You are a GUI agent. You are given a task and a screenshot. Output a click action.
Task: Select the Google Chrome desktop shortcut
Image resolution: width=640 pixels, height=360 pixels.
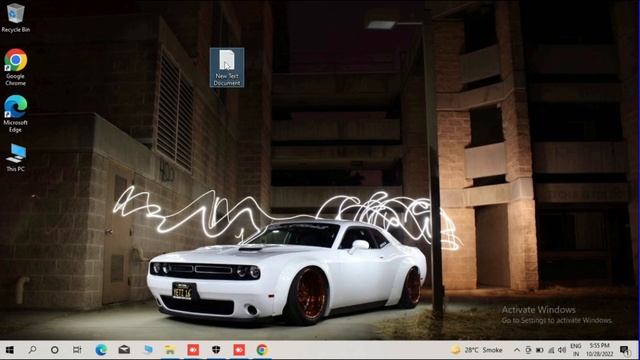tap(16, 67)
